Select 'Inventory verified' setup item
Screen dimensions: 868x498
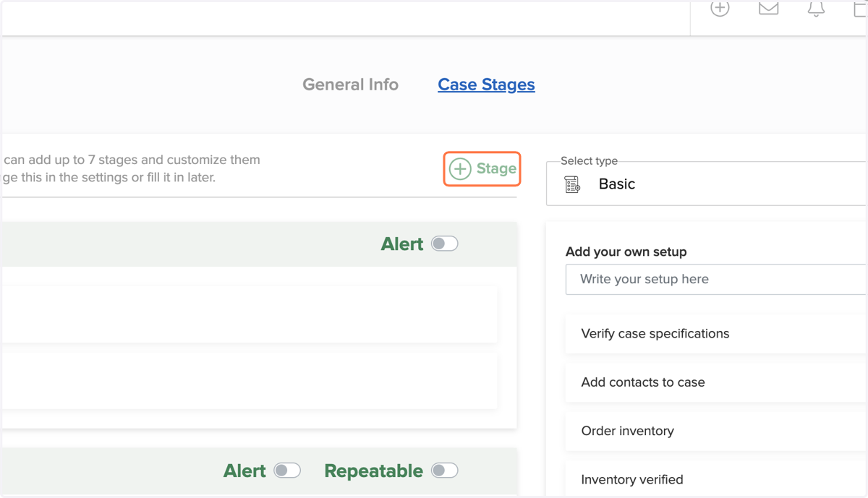click(x=716, y=479)
